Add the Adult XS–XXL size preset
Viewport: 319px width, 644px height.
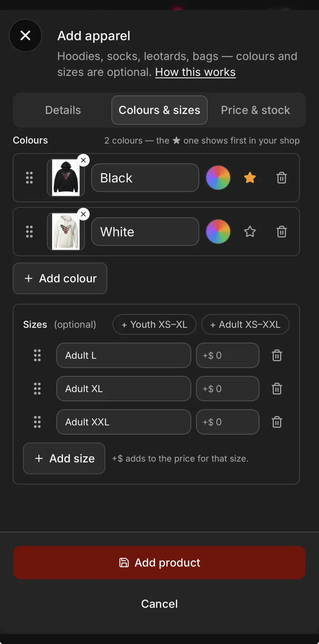[x=245, y=324]
